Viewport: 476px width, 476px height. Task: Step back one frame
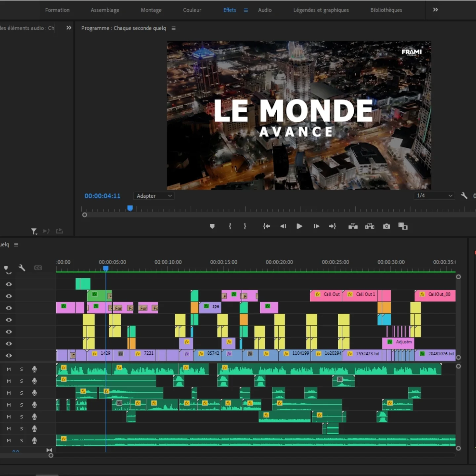pos(283,226)
